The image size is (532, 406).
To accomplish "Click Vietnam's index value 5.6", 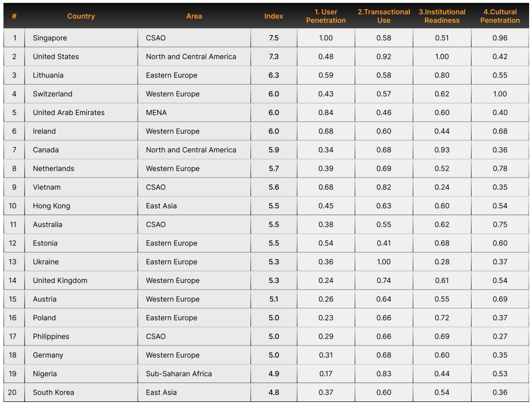I will (273, 187).
